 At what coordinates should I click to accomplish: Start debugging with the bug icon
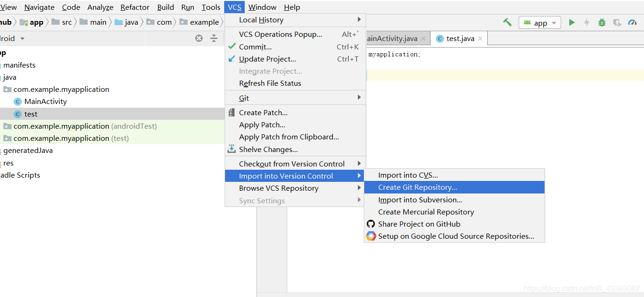tap(602, 22)
